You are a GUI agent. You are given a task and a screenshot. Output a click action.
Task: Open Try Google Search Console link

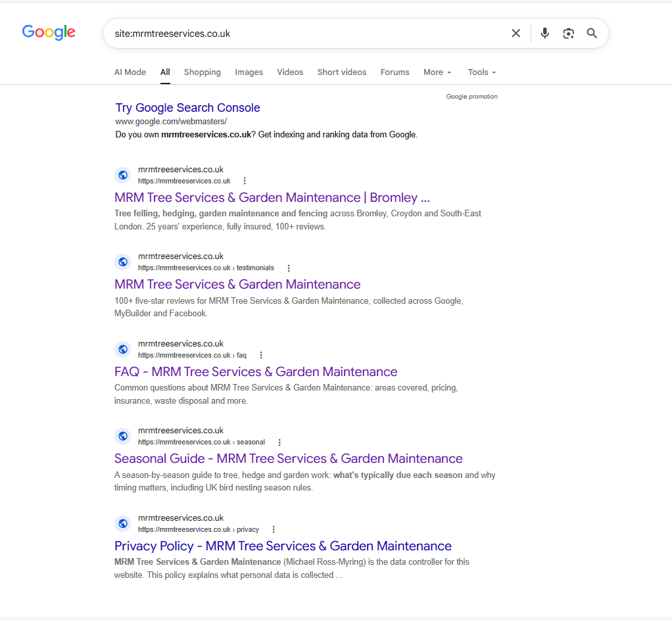[x=187, y=108]
